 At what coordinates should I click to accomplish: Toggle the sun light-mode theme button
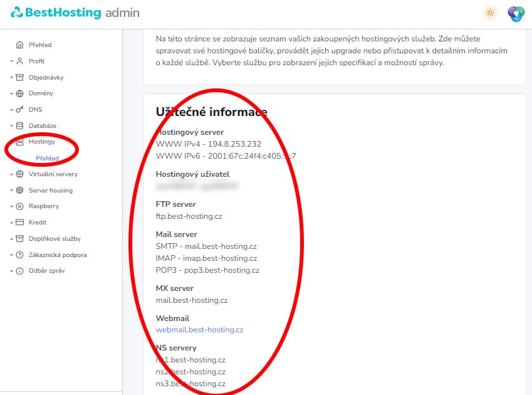coord(490,13)
